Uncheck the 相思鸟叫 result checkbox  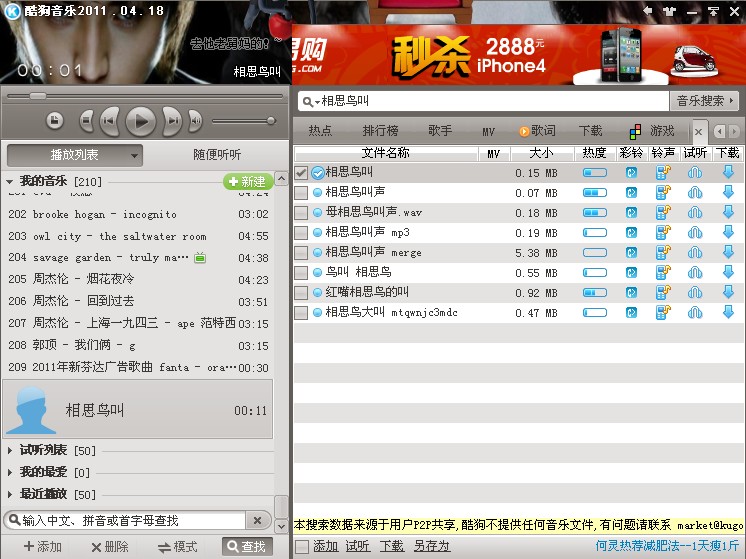[x=301, y=173]
